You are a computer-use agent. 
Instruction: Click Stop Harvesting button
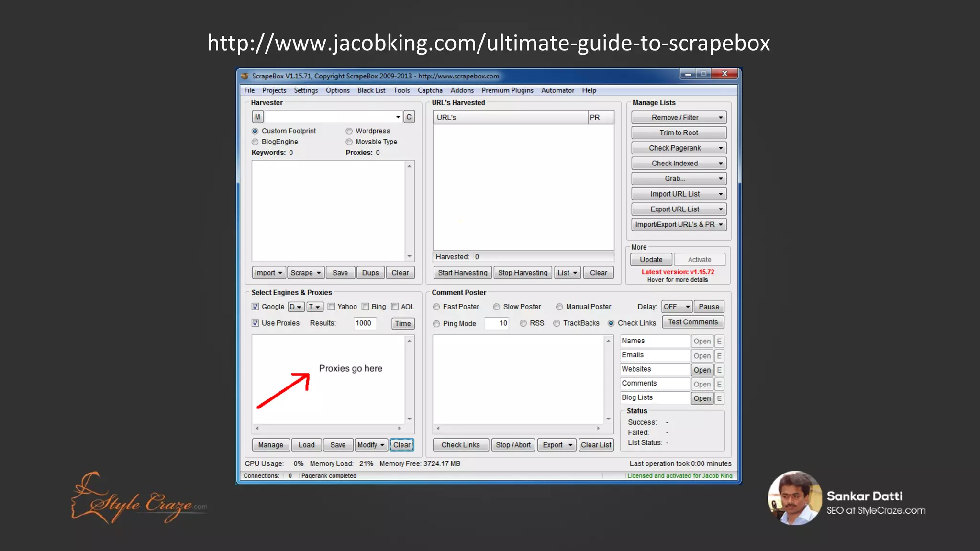tap(523, 273)
